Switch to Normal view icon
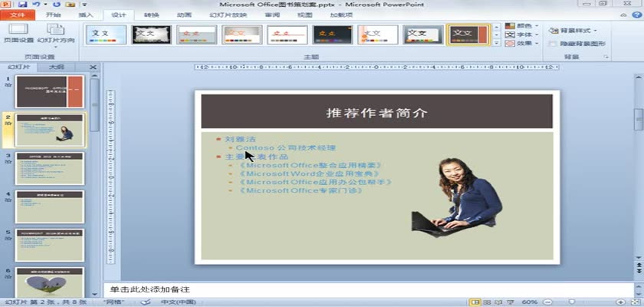Screen dimensions: 644x307 tap(475, 302)
